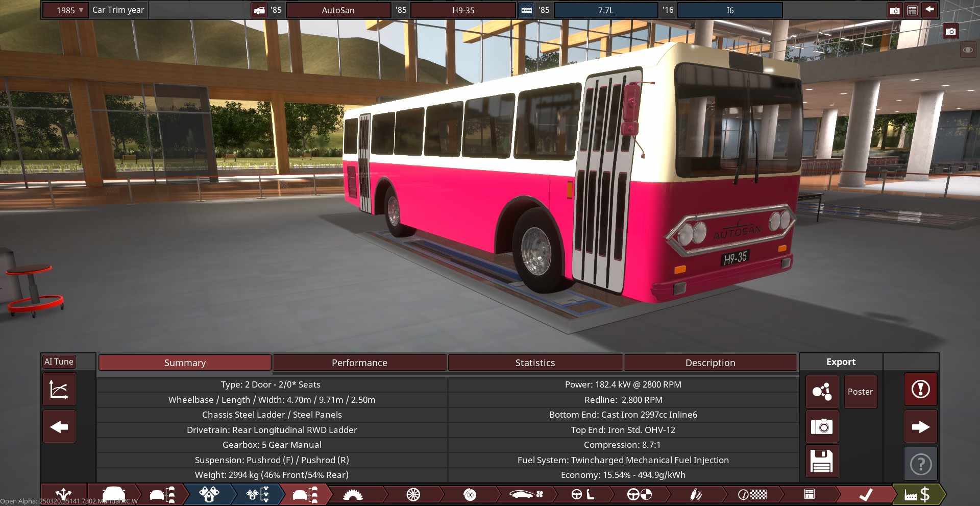Image resolution: width=980 pixels, height=506 pixels.
Task: Click the export share nodes icon
Action: coord(822,392)
